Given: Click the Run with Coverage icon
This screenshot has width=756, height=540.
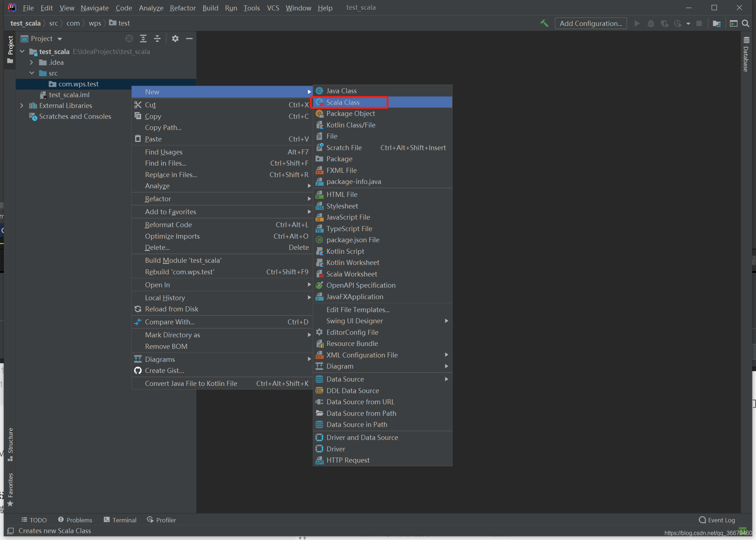Looking at the screenshot, I should (x=665, y=23).
